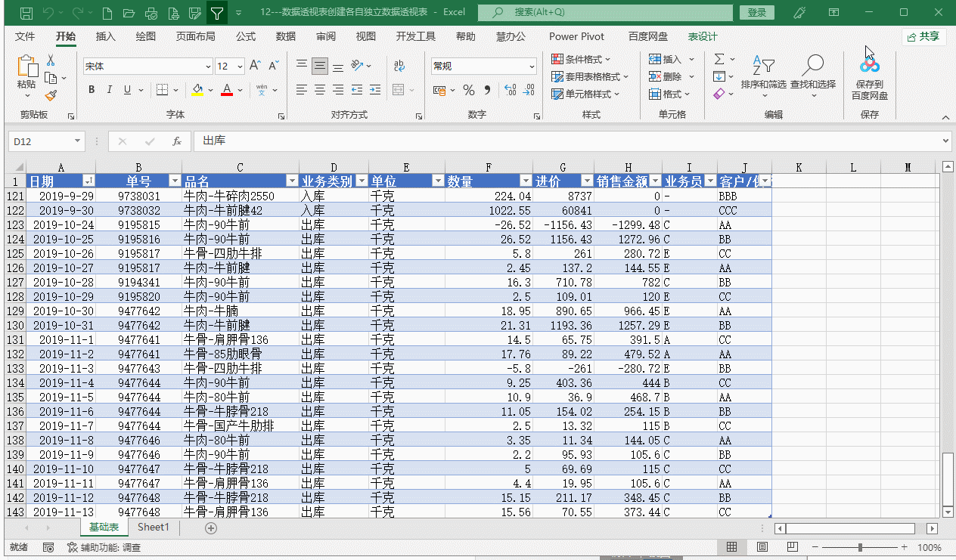The width and height of the screenshot is (956, 560).
Task: Toggle top vertical alignment
Action: click(x=302, y=66)
